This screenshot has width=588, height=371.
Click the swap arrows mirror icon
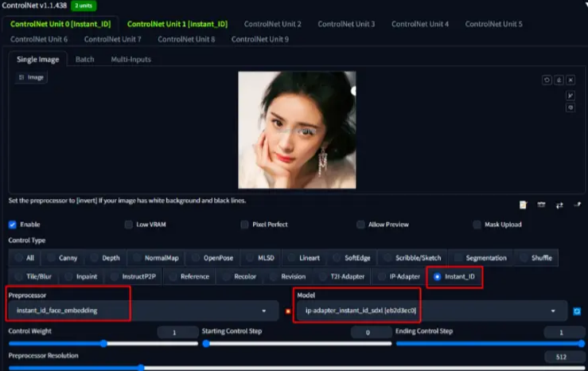point(559,205)
